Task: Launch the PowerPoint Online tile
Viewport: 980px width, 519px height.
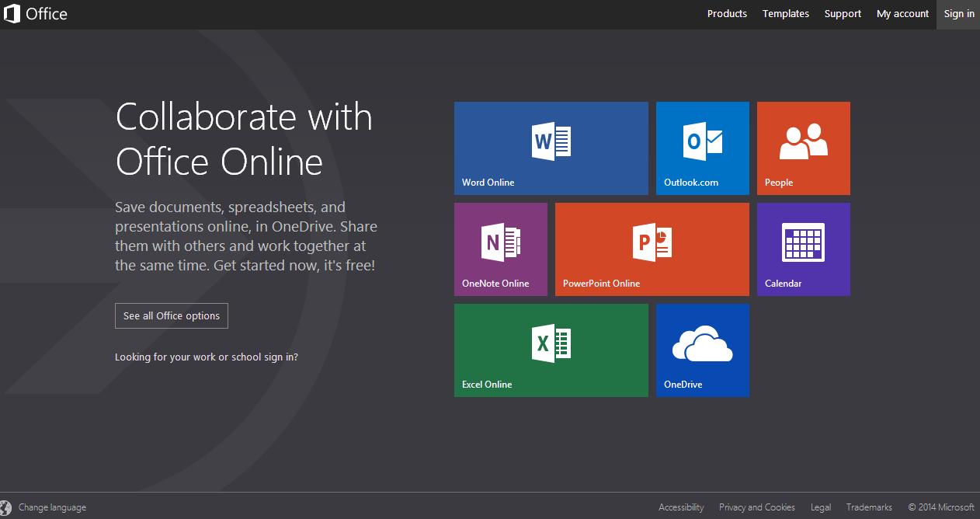Action: (652, 249)
